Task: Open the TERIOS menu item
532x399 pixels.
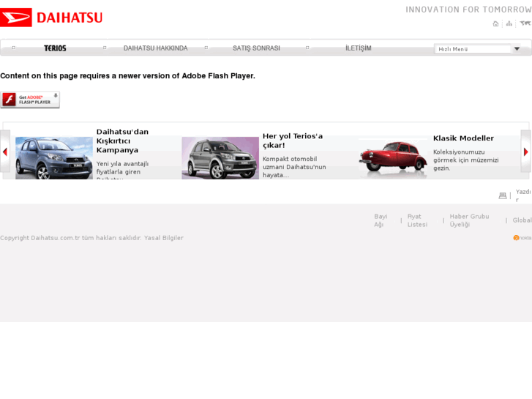Action: pyautogui.click(x=55, y=48)
